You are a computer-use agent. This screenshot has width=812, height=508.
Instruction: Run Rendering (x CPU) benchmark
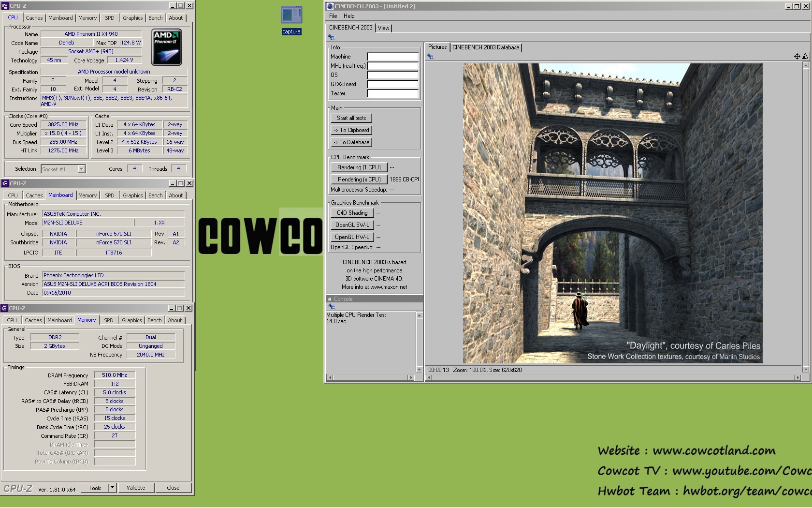pyautogui.click(x=359, y=179)
